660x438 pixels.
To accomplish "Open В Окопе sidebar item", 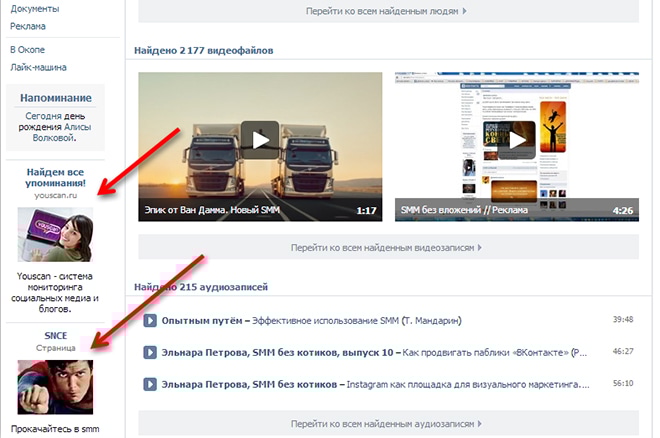I will point(27,49).
